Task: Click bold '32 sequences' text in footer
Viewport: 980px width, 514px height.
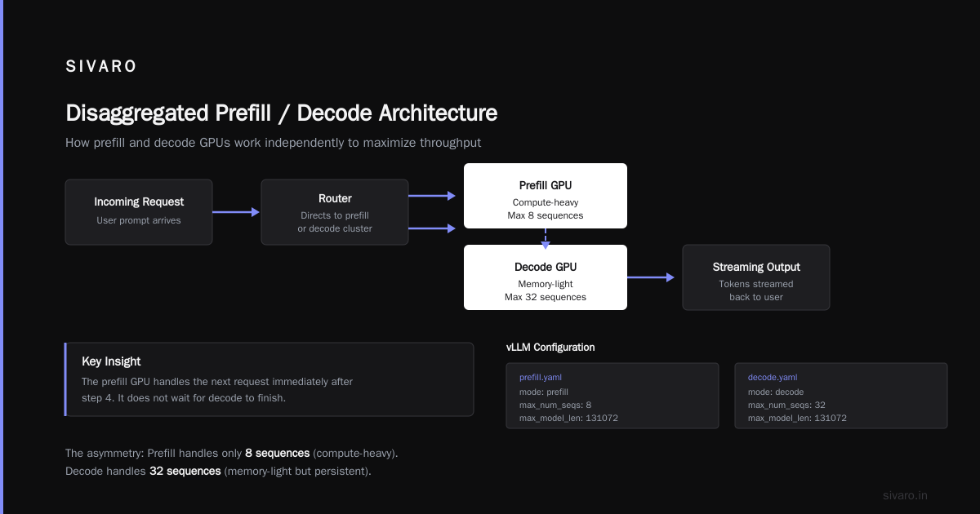Action: coord(185,472)
